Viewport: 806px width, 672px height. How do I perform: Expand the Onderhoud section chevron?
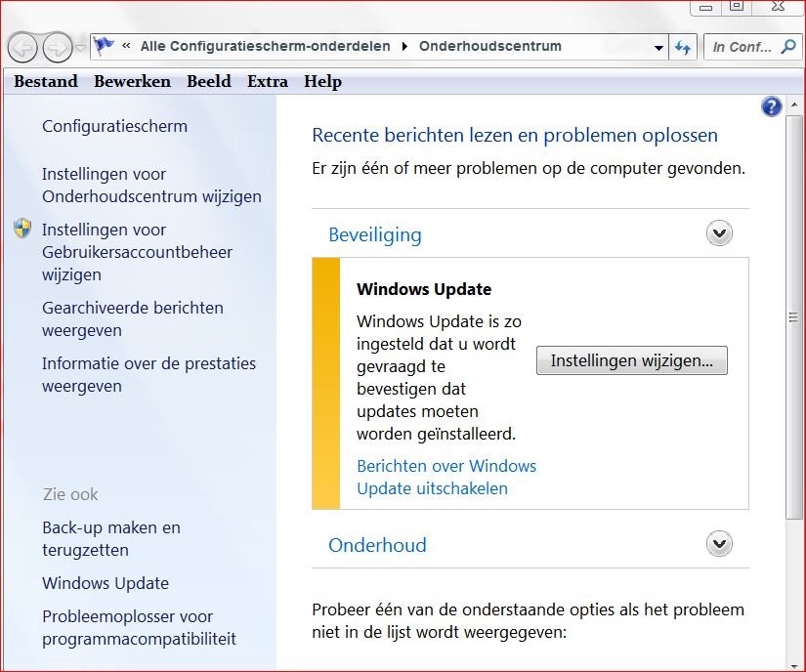coord(719,544)
